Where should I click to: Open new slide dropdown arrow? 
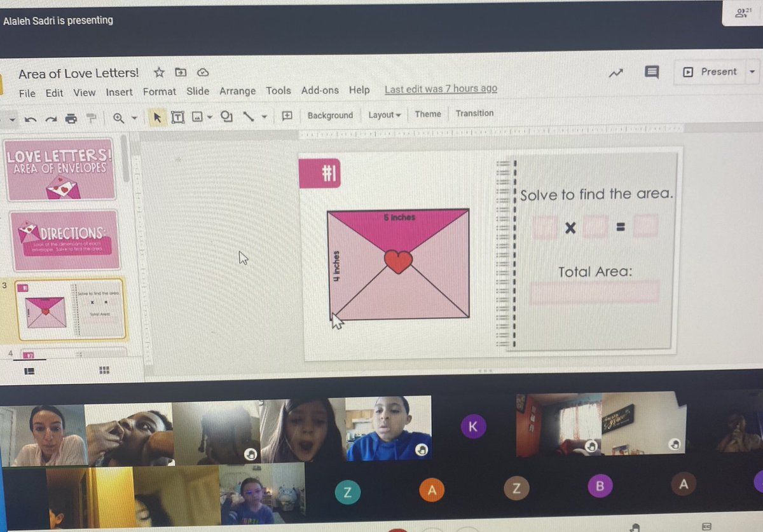pyautogui.click(x=13, y=119)
